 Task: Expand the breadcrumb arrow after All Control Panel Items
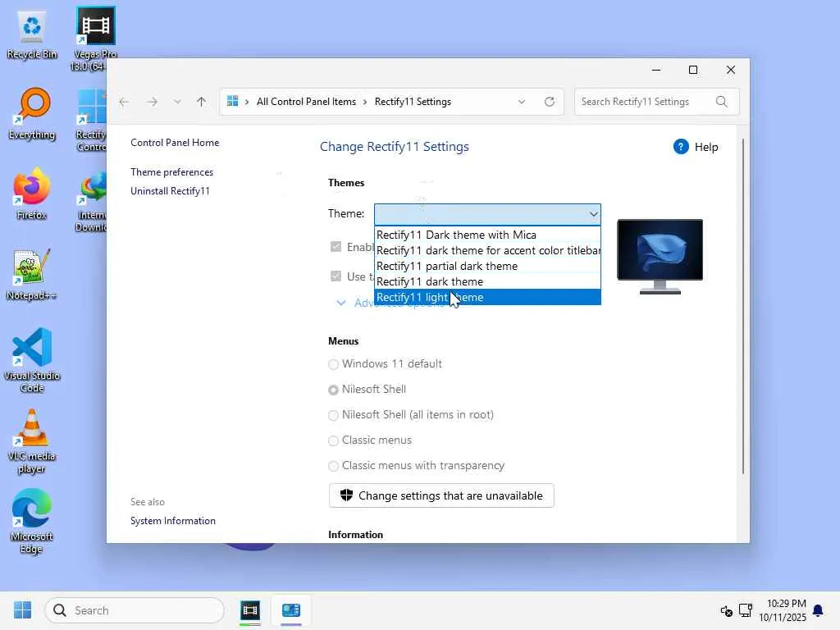(x=365, y=102)
